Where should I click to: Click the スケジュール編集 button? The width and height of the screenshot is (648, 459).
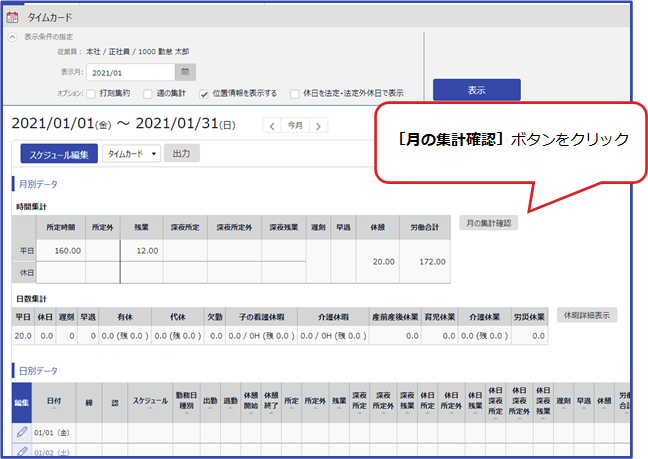coord(58,154)
